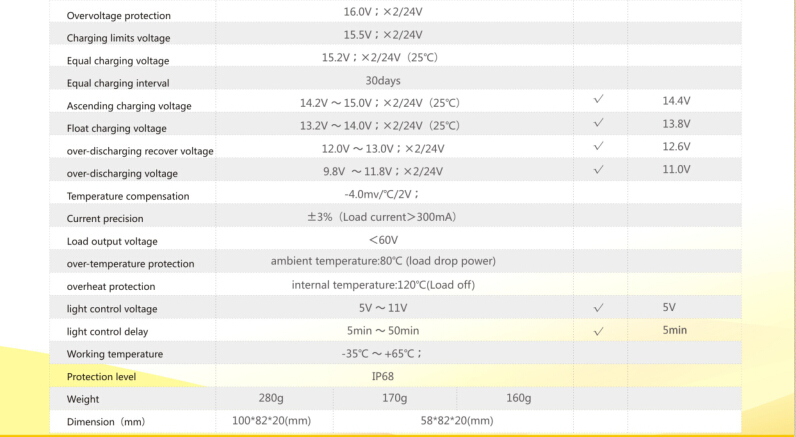Click the checkmark in over-discharging recover voltage row

pos(598,147)
